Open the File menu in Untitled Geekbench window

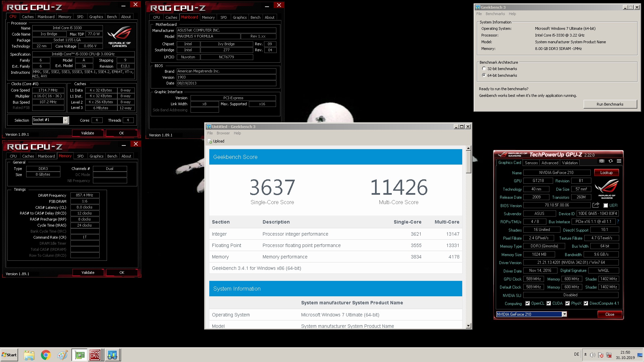pyautogui.click(x=210, y=133)
